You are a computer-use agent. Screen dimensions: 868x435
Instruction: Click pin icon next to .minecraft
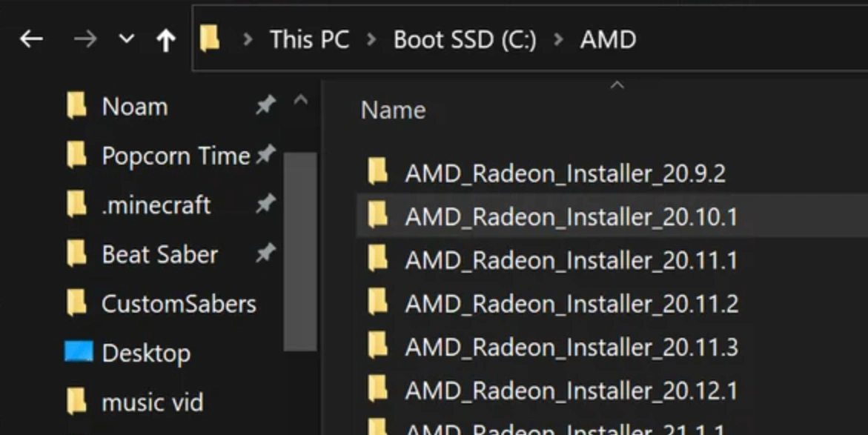(265, 204)
